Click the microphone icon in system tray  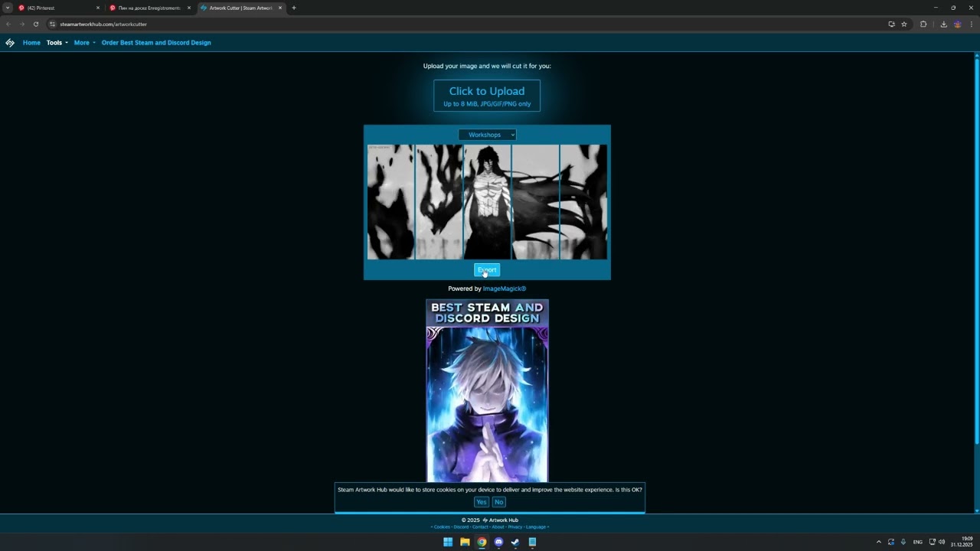pos(903,542)
